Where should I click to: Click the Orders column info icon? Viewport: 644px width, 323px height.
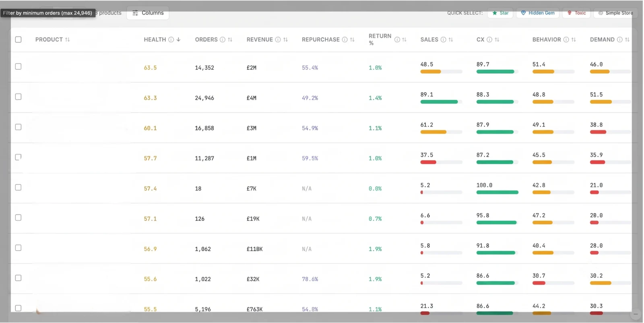click(x=222, y=39)
